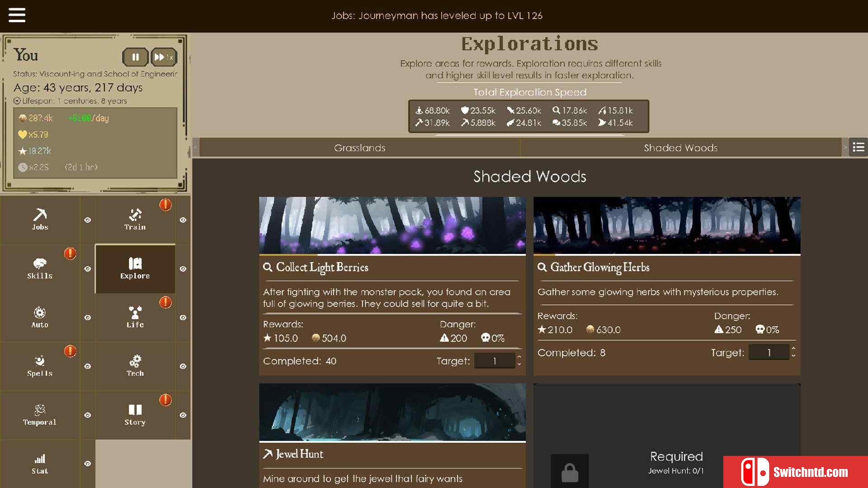Toggle eye visibility next to Tech

click(183, 366)
